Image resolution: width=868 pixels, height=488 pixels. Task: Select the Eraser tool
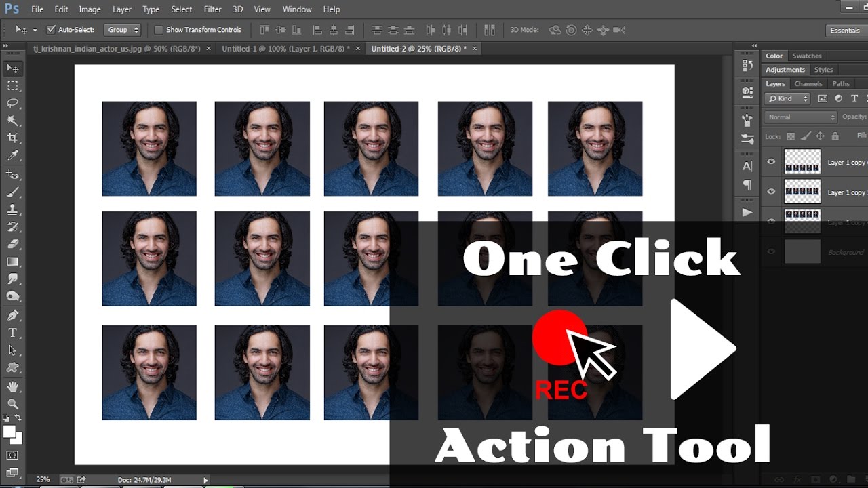point(13,244)
